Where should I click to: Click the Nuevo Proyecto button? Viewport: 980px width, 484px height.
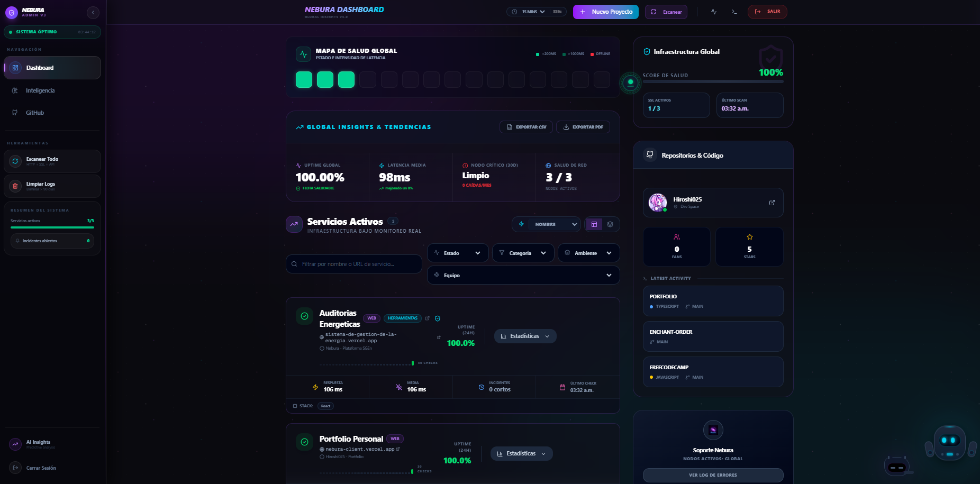click(605, 11)
